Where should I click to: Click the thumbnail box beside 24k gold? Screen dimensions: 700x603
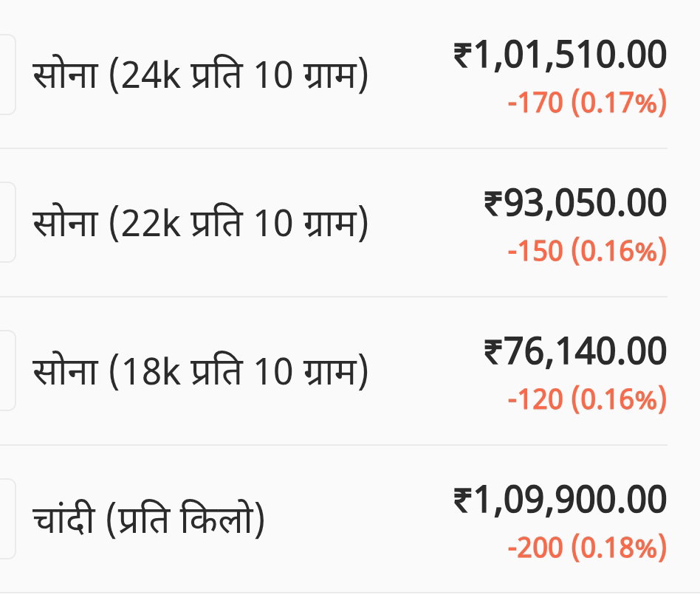point(7,75)
